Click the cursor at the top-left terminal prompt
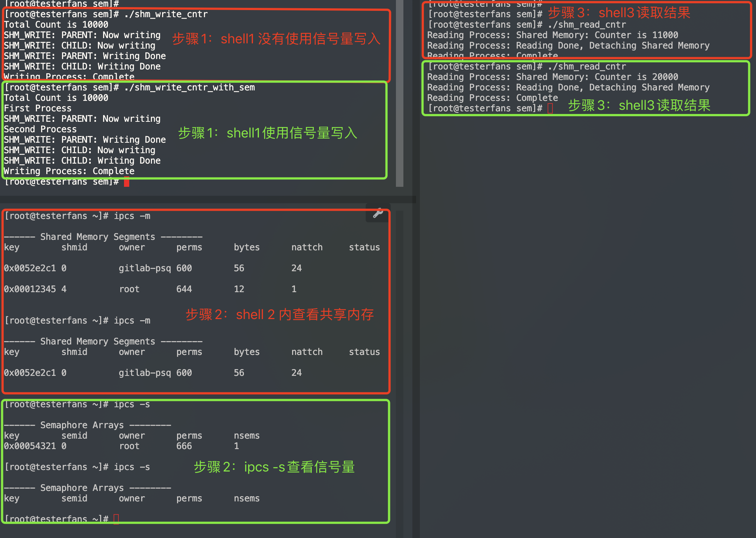Viewport: 756px width, 538px height. point(127,182)
